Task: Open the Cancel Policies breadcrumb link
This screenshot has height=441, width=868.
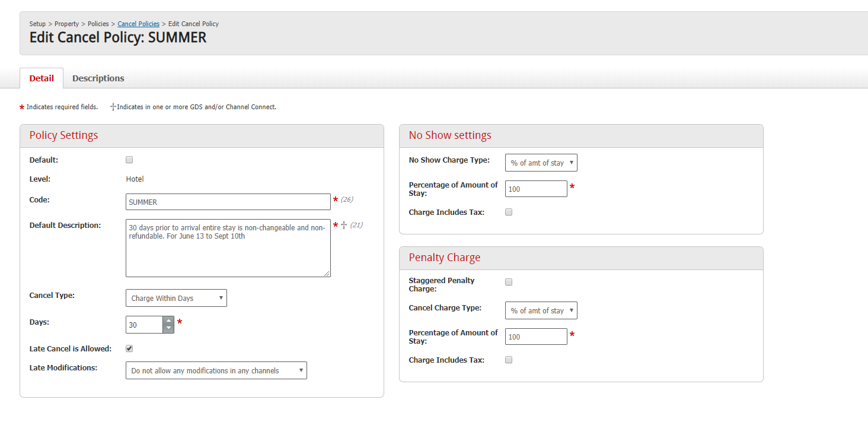Action: (138, 24)
